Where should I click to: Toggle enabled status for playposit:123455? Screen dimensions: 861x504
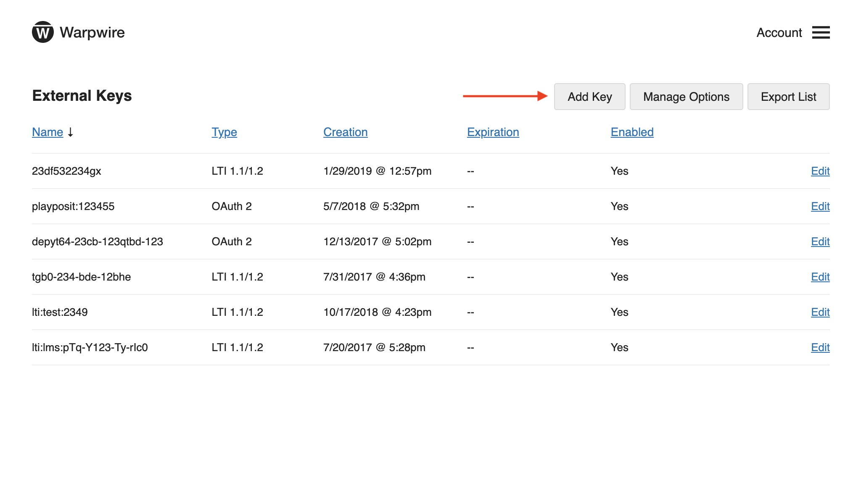point(819,206)
